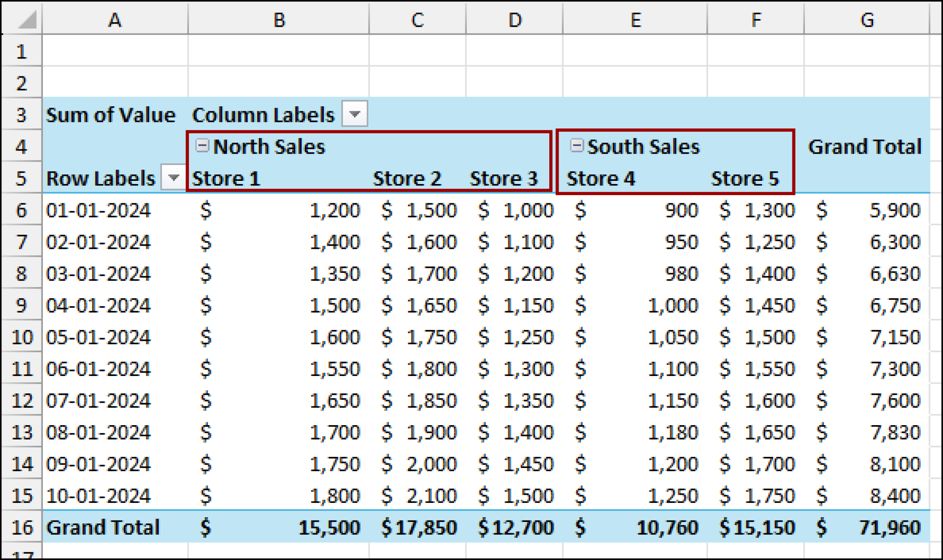Collapse the North Sales column group
The height and width of the screenshot is (560, 943).
click(x=202, y=146)
